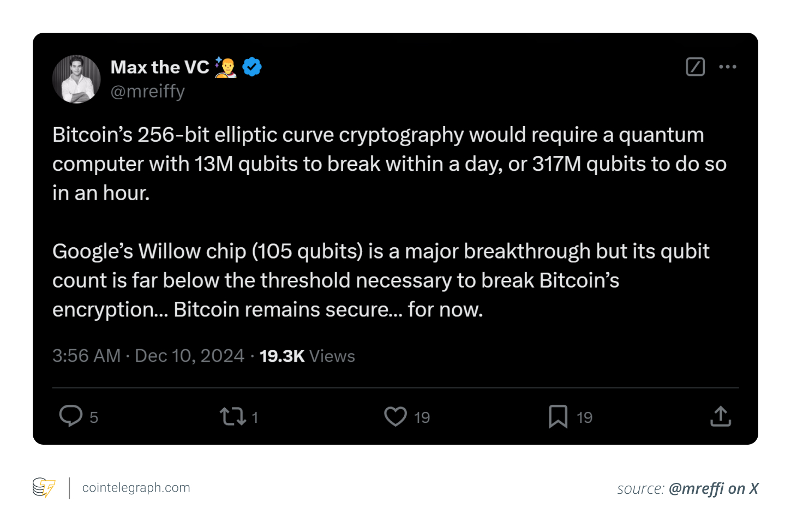Like the tweet via the heart icon
This screenshot has height=532, width=791.
395,416
